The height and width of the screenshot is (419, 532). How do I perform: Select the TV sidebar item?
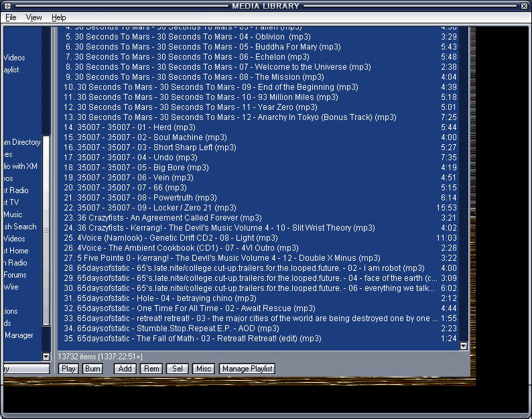11,202
